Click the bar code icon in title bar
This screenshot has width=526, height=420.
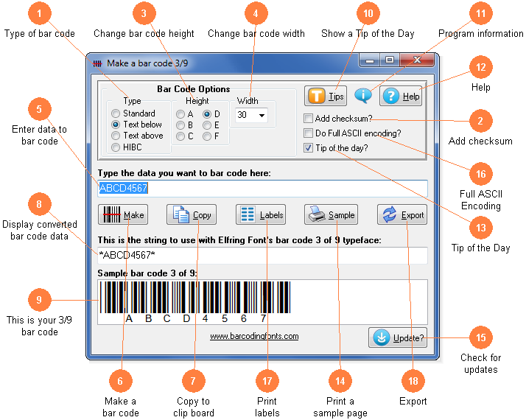(97, 63)
